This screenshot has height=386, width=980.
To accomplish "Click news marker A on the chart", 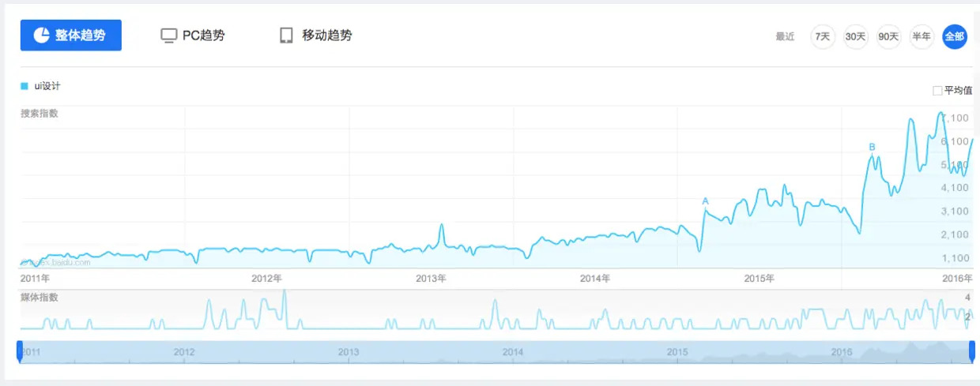I will coord(706,201).
